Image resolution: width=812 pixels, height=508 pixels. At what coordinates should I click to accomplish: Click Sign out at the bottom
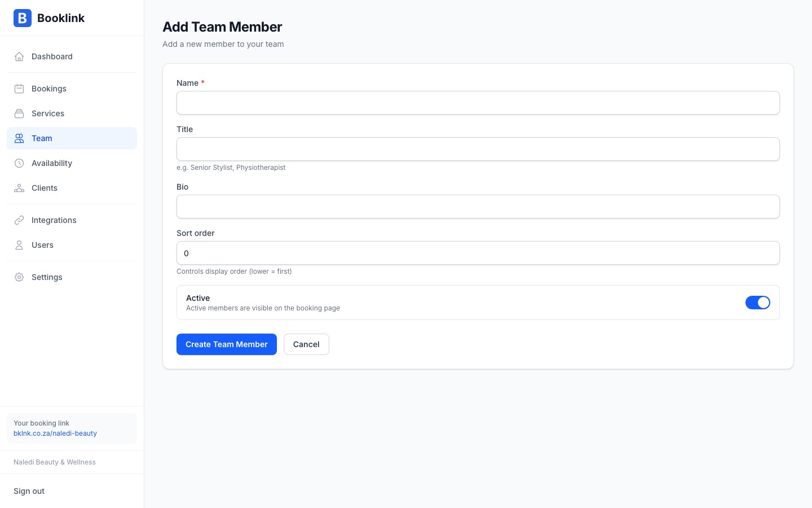[29, 491]
